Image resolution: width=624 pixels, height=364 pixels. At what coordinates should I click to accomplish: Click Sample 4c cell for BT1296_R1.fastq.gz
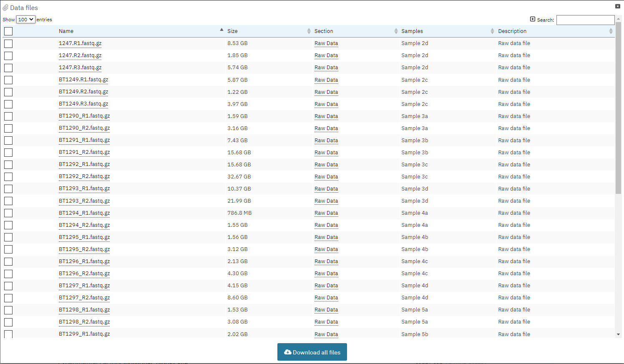point(415,261)
